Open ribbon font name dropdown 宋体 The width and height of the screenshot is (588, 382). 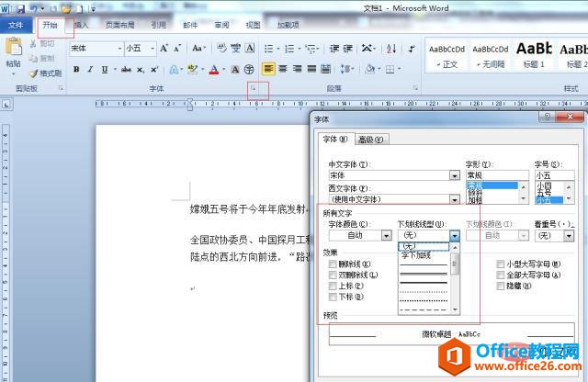(120, 49)
